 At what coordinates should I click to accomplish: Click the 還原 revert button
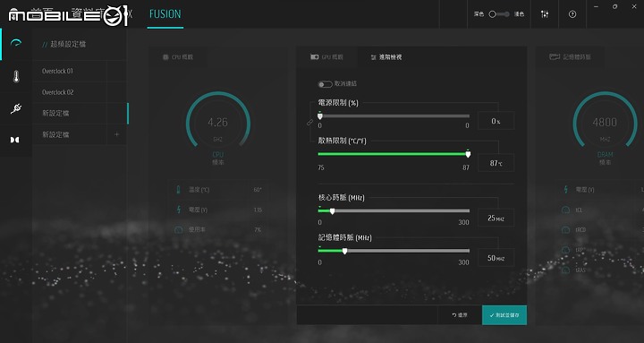(x=460, y=315)
